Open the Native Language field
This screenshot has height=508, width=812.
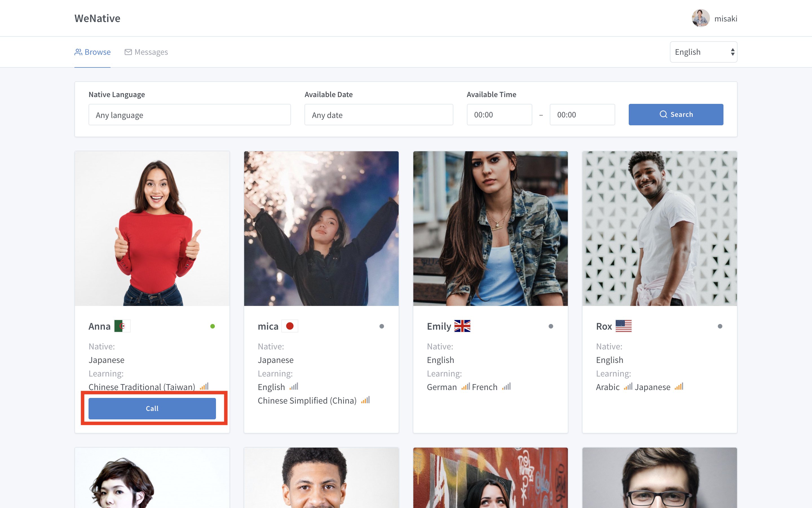tap(189, 115)
